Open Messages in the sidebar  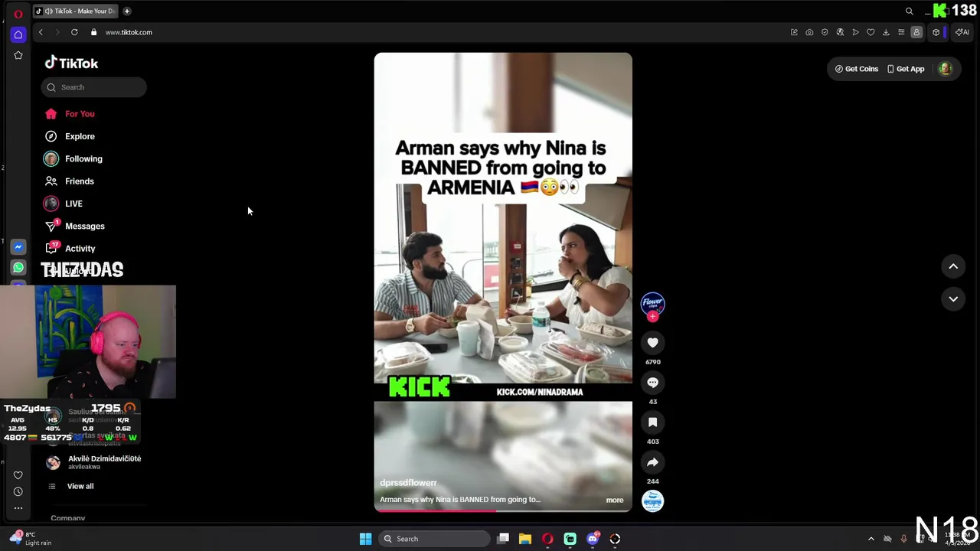click(74, 226)
